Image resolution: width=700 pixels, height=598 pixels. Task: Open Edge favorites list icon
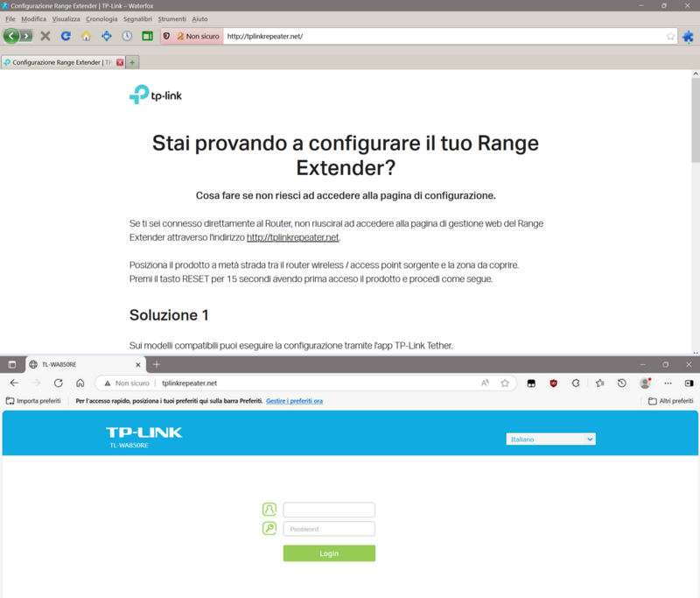point(599,383)
